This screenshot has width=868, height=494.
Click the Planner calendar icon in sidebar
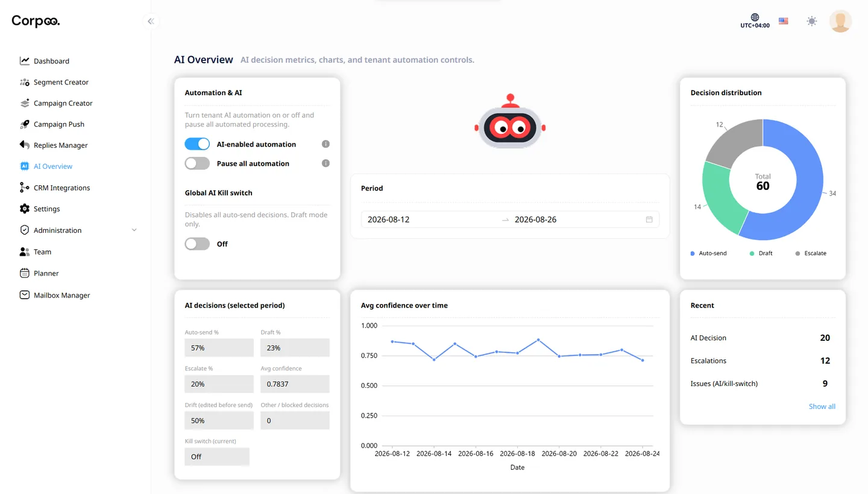(x=24, y=273)
